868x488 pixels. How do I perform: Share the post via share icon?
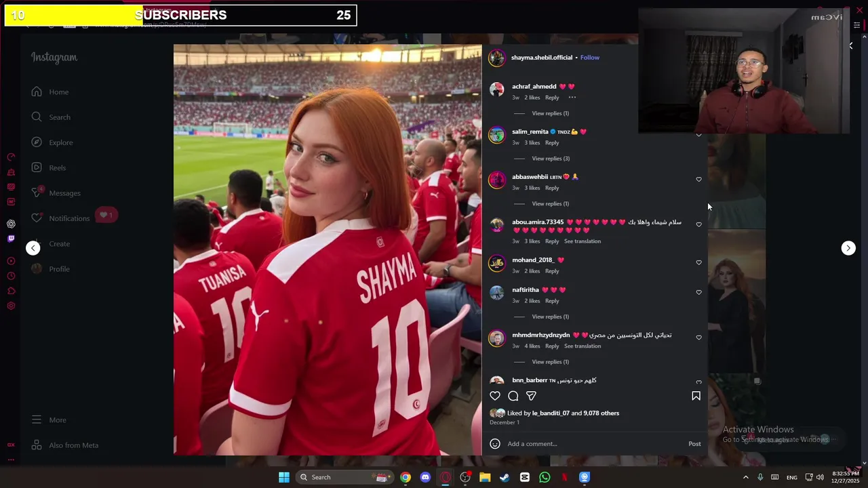(x=531, y=396)
